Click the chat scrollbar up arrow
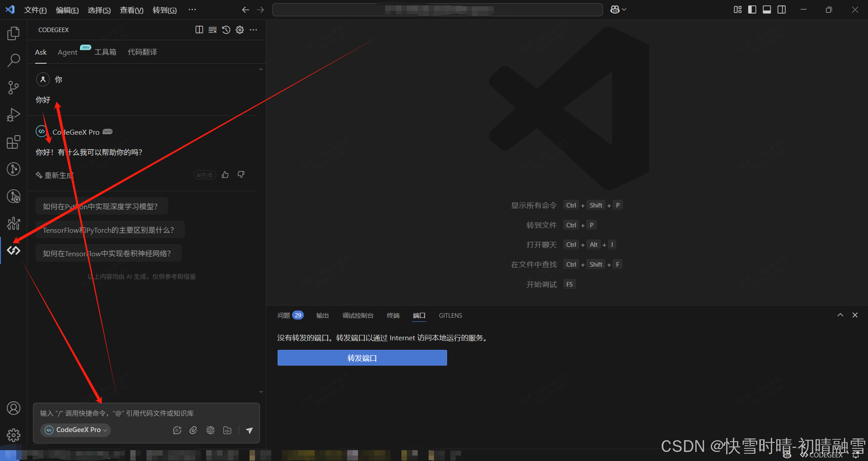The width and height of the screenshot is (868, 461). (261, 69)
